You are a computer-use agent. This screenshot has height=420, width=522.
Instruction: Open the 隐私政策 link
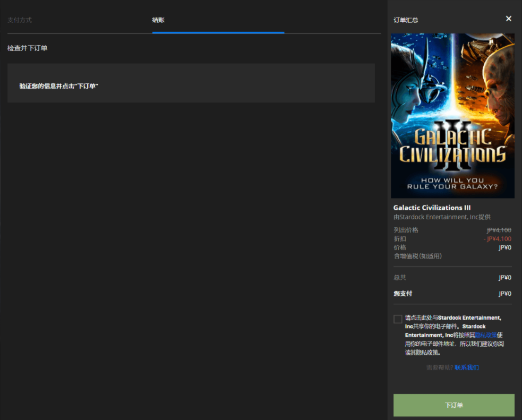[x=486, y=335]
